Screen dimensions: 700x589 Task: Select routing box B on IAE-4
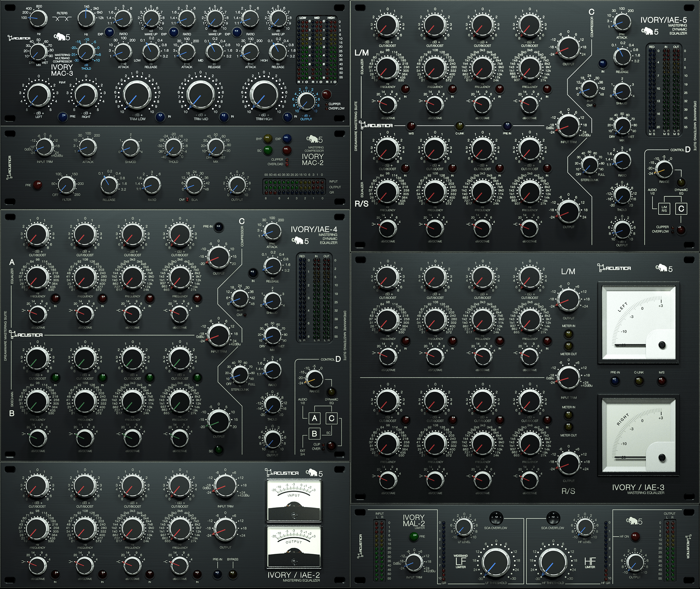[x=314, y=434]
